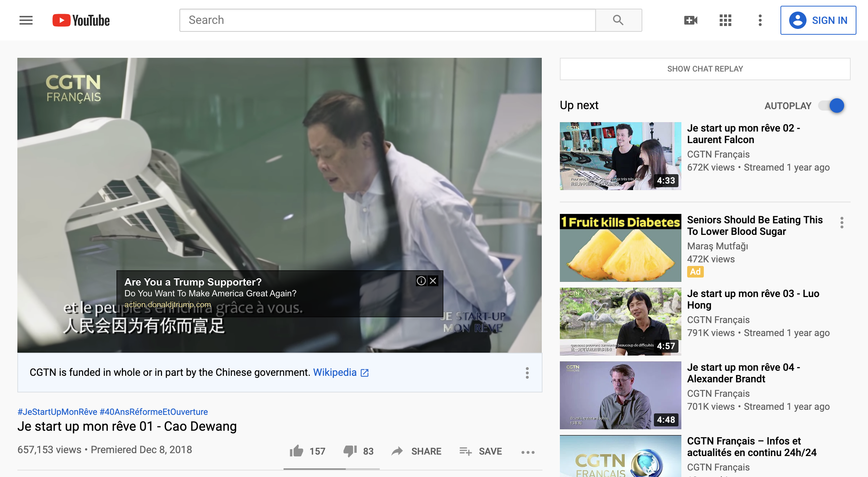The height and width of the screenshot is (477, 868).
Task: Click the yellow Ad badge
Action: click(695, 272)
